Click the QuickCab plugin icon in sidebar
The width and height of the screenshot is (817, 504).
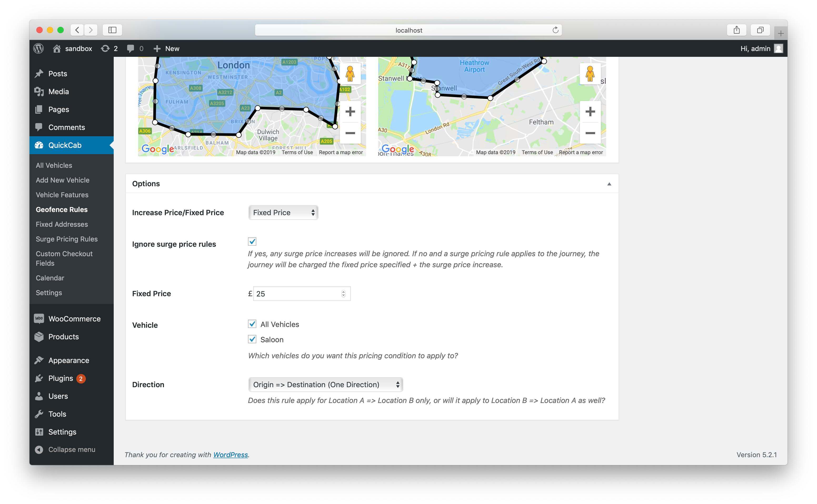(x=40, y=145)
